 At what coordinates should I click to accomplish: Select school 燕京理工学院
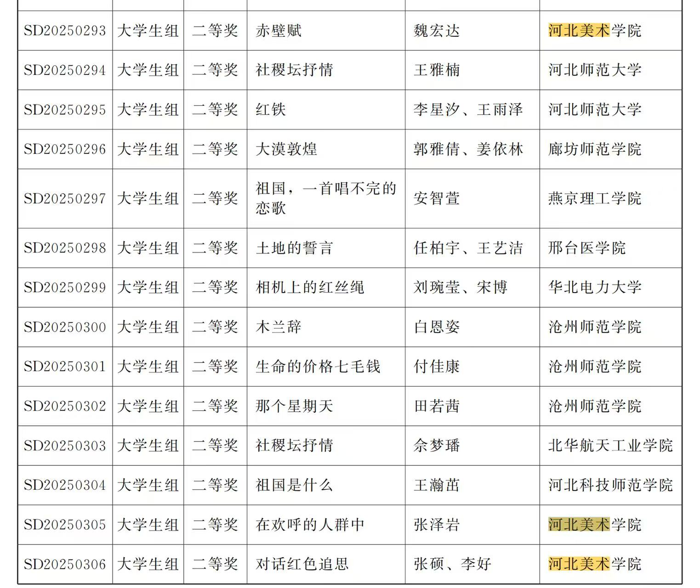click(594, 198)
